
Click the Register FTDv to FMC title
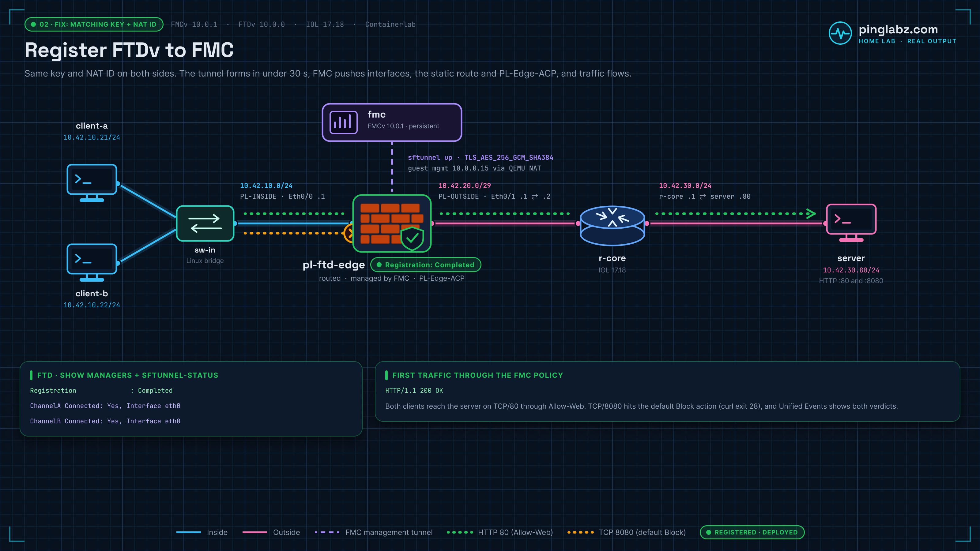[129, 50]
